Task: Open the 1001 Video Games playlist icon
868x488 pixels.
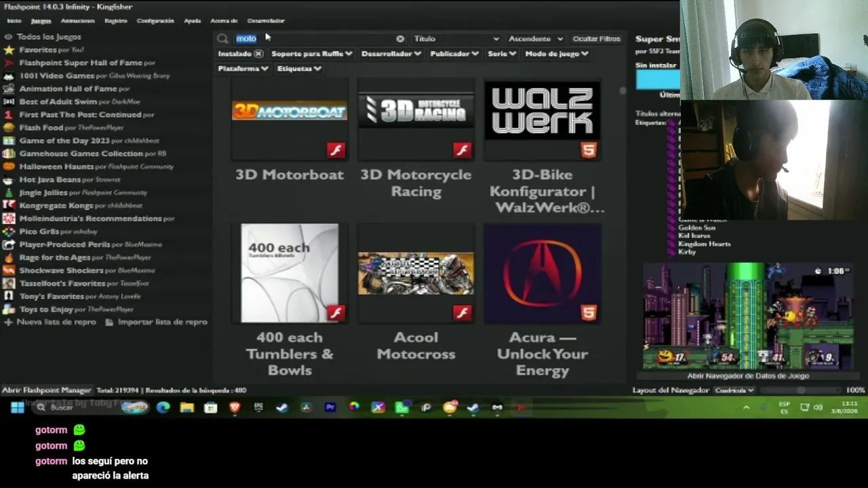Action: pos(9,76)
